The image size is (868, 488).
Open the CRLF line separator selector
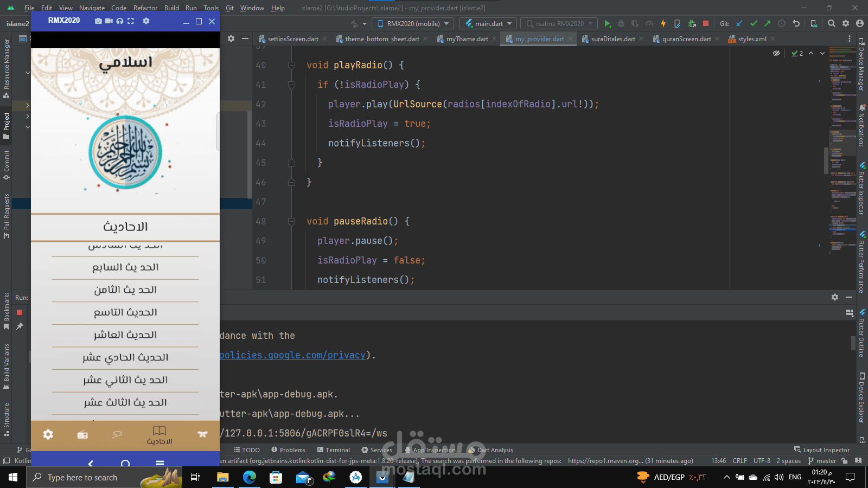(x=739, y=461)
